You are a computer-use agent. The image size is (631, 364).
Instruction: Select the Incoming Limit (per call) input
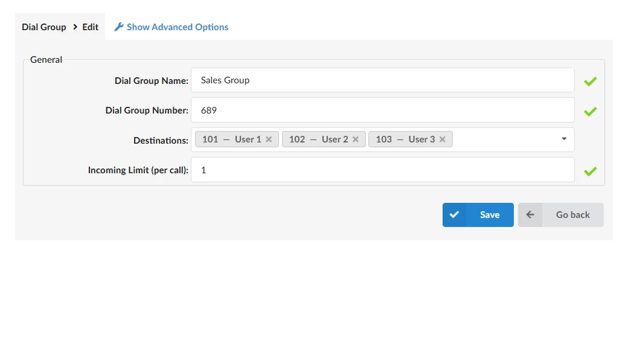coord(382,170)
